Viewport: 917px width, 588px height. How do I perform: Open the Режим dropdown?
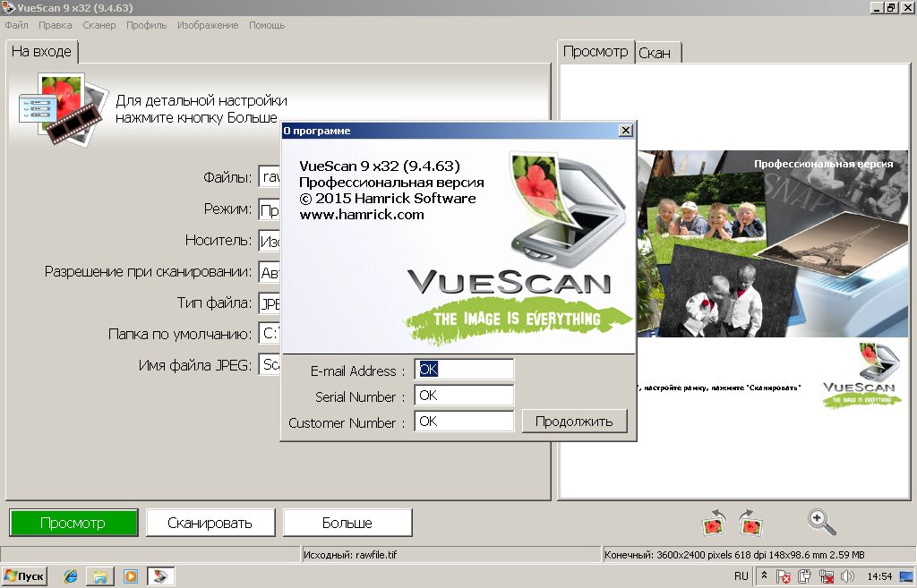pyautogui.click(x=270, y=209)
